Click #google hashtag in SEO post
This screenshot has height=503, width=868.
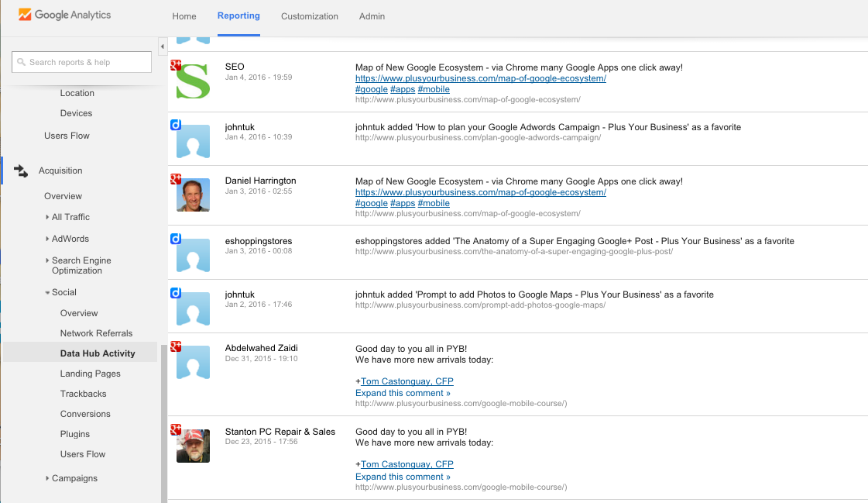click(x=372, y=89)
